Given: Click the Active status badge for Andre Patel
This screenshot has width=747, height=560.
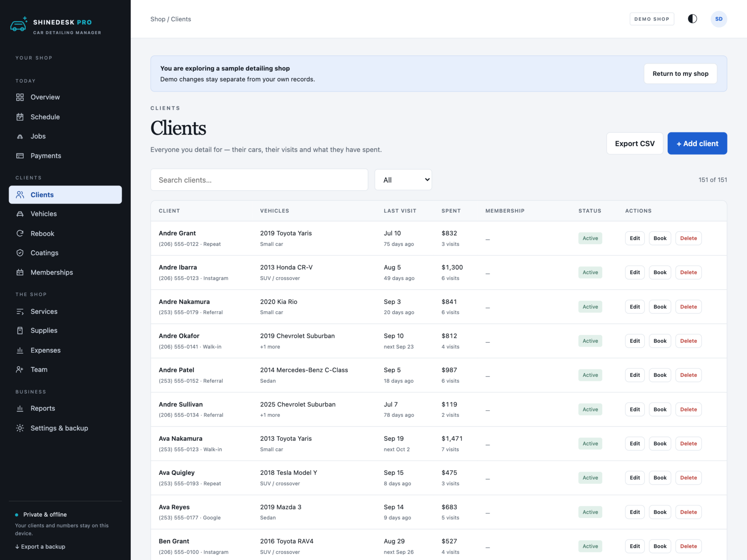Looking at the screenshot, I should pos(590,375).
